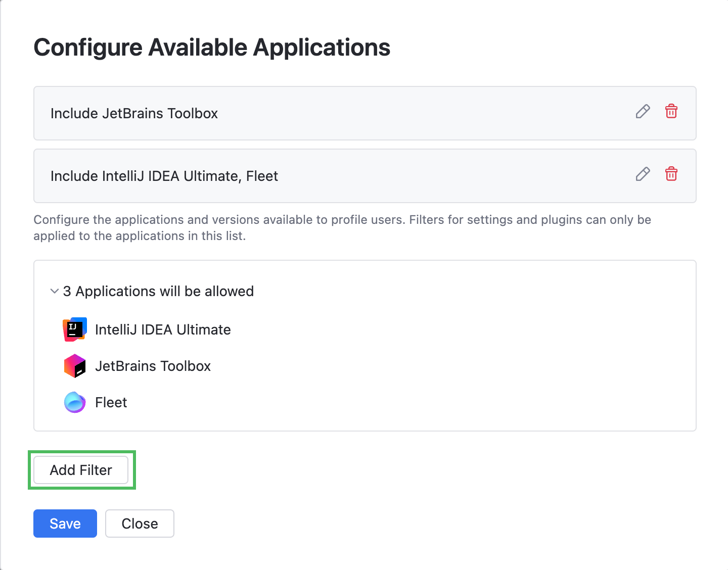Click the Fleet app icon
Viewport: 728px width, 570px height.
pos(75,402)
